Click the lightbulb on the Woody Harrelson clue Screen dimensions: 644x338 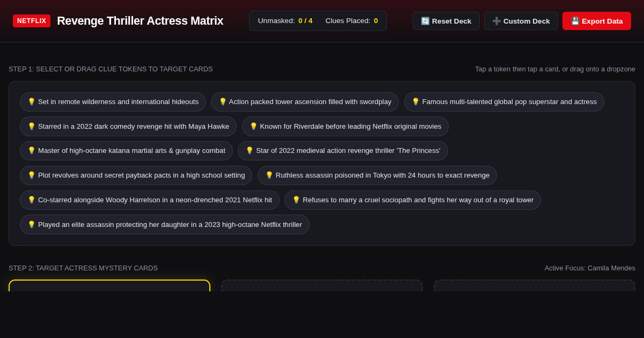pos(32,200)
